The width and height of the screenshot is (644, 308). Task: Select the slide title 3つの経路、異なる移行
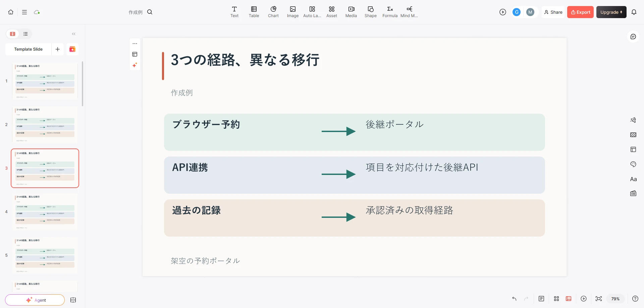pos(245,60)
